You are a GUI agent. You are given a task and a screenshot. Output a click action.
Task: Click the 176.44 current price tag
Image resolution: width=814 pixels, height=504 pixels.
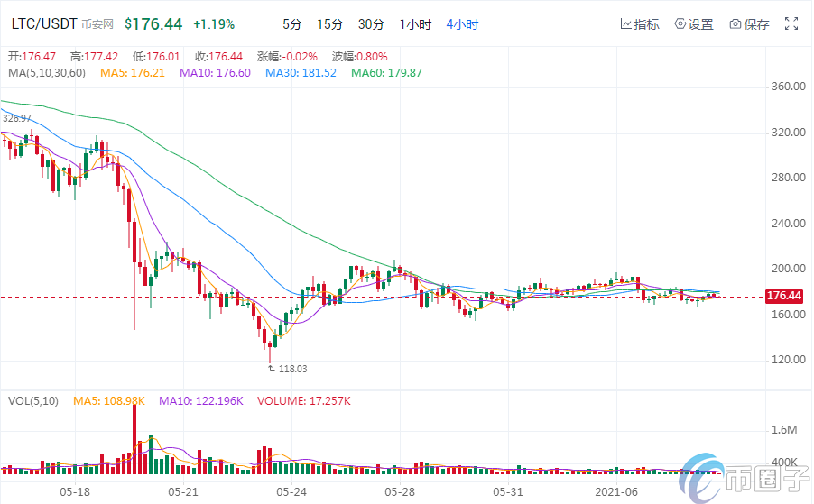[783, 296]
